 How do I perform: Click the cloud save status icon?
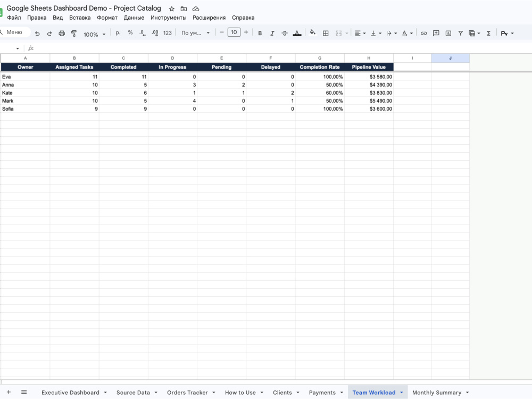pos(196,9)
